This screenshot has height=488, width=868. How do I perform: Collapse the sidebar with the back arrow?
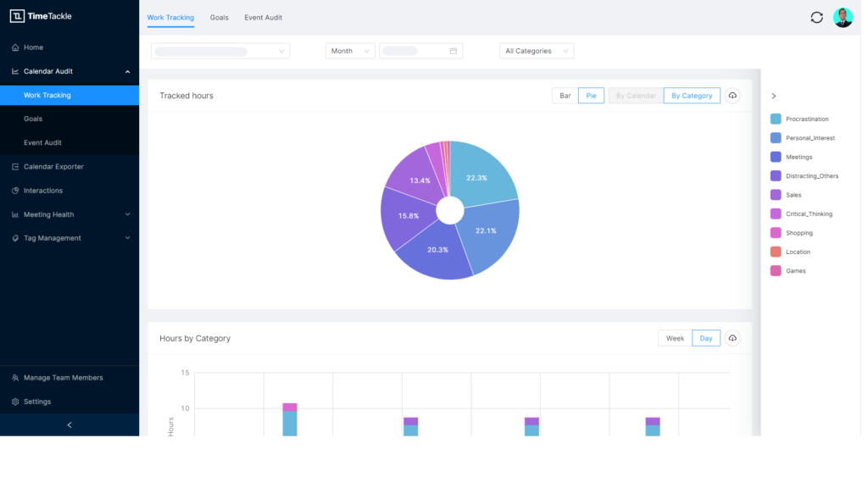[x=70, y=425]
